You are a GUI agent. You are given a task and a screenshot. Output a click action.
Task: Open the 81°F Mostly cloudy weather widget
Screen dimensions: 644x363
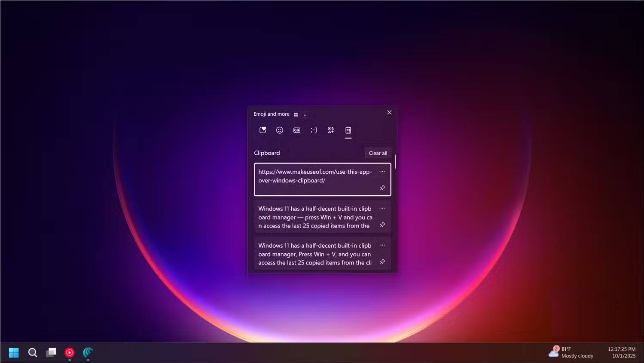pyautogui.click(x=571, y=352)
